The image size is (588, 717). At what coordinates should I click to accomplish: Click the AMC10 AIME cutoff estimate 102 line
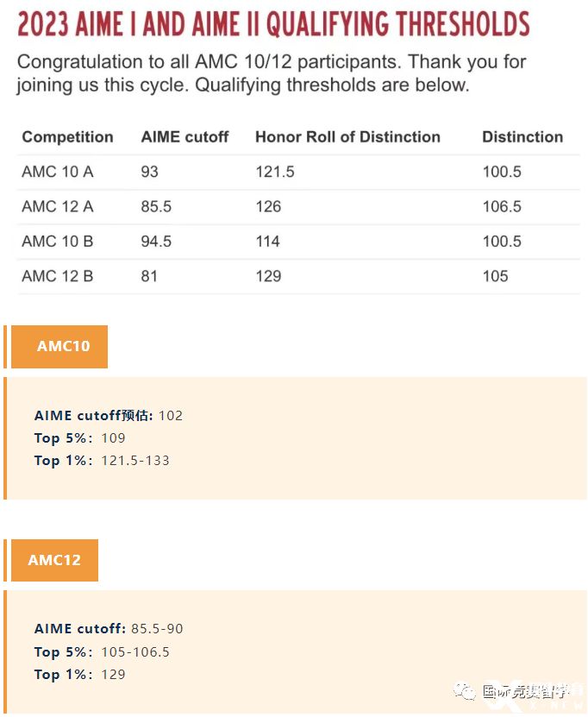pyautogui.click(x=109, y=415)
